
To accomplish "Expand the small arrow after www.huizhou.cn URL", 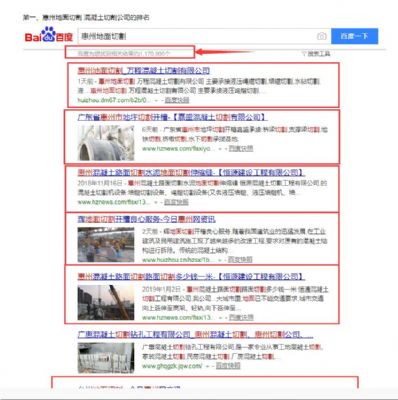I will pyautogui.click(x=220, y=260).
